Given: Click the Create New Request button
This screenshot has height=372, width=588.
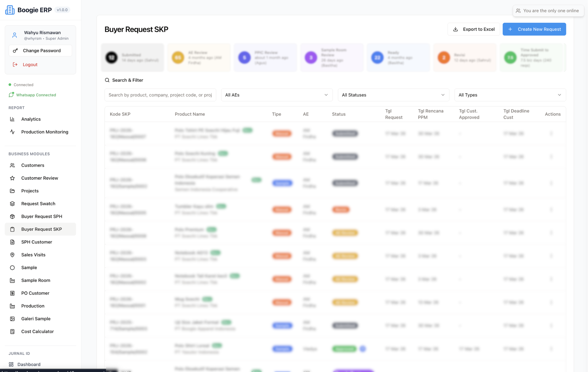Looking at the screenshot, I should pyautogui.click(x=534, y=29).
